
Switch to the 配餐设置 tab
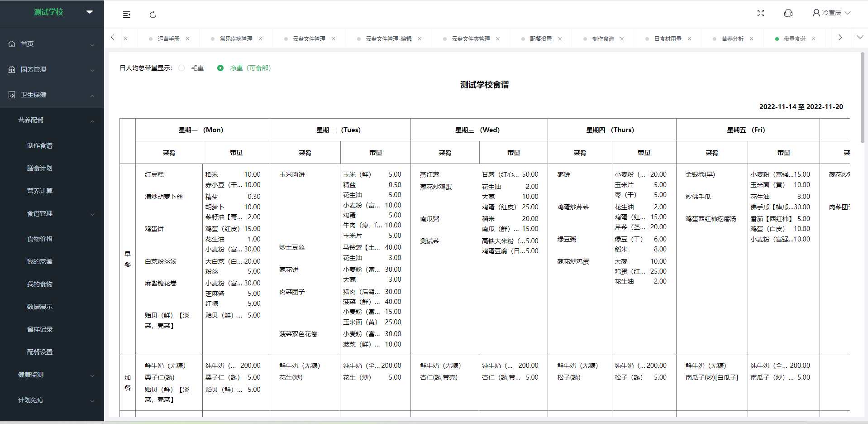[541, 39]
